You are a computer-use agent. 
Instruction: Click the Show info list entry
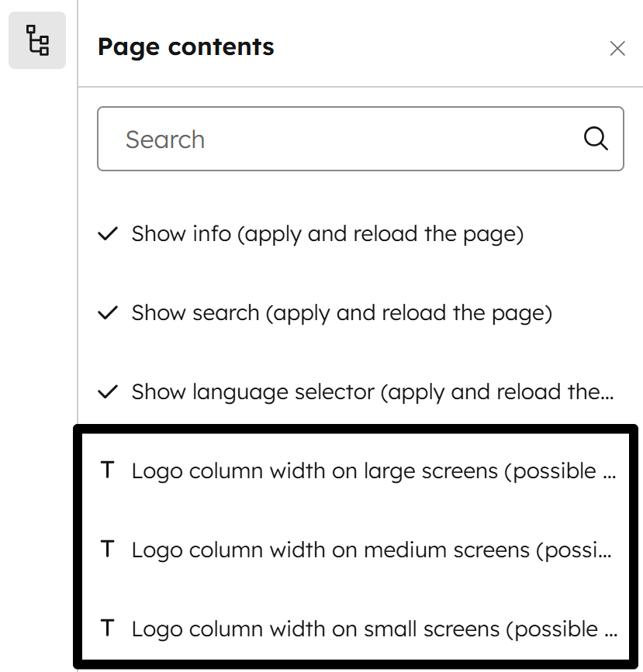326,233
